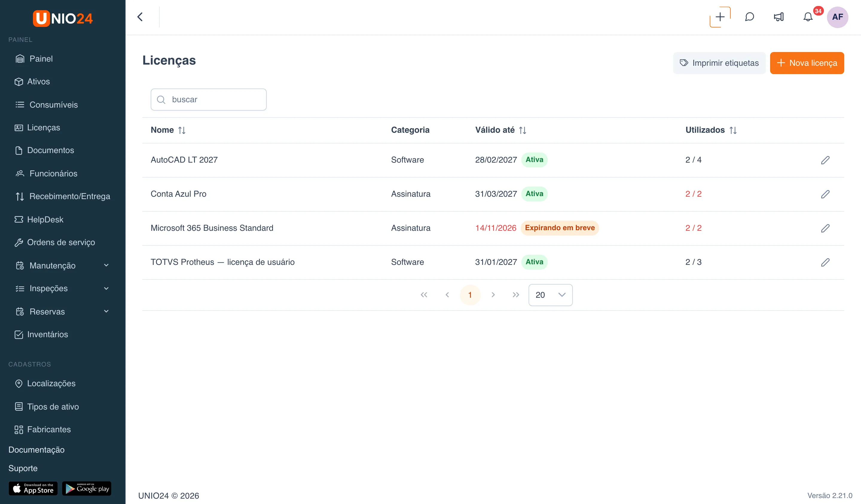Viewport: 861px width, 504px height.
Task: Open rows-per-page dropdown showing 20
Action: coord(550,295)
